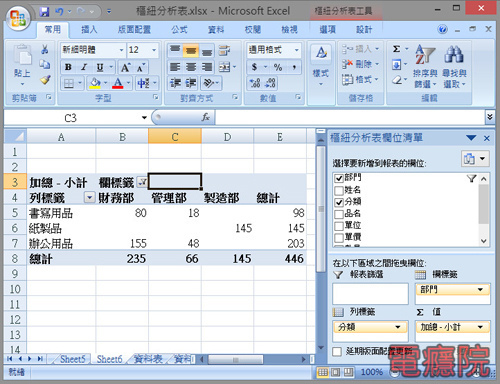
Task: Open the font name dropdown
Action: pyautogui.click(x=121, y=50)
